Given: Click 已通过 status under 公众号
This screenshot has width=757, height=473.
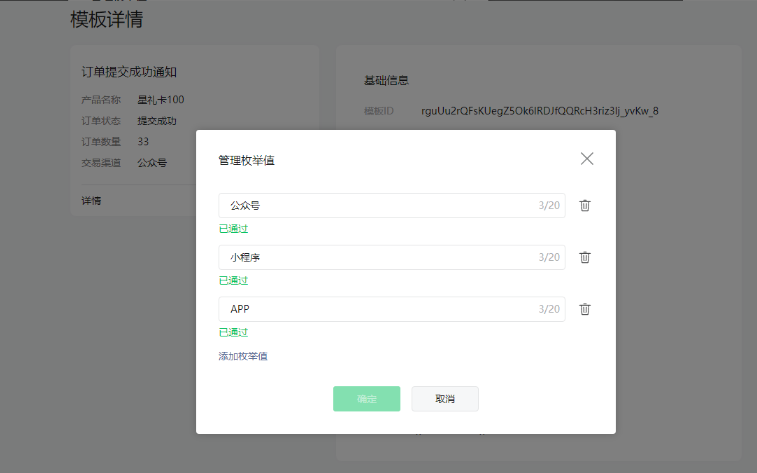Looking at the screenshot, I should click(233, 229).
